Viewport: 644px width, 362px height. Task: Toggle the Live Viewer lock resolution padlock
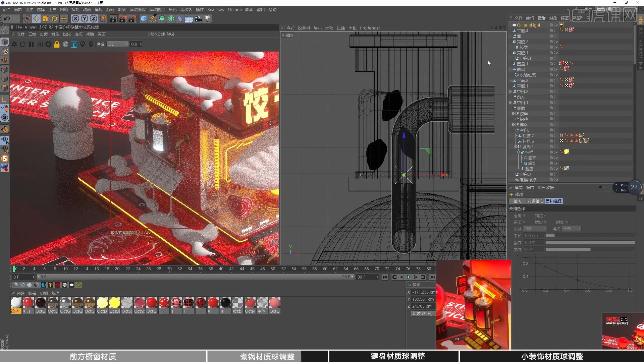coord(57,44)
